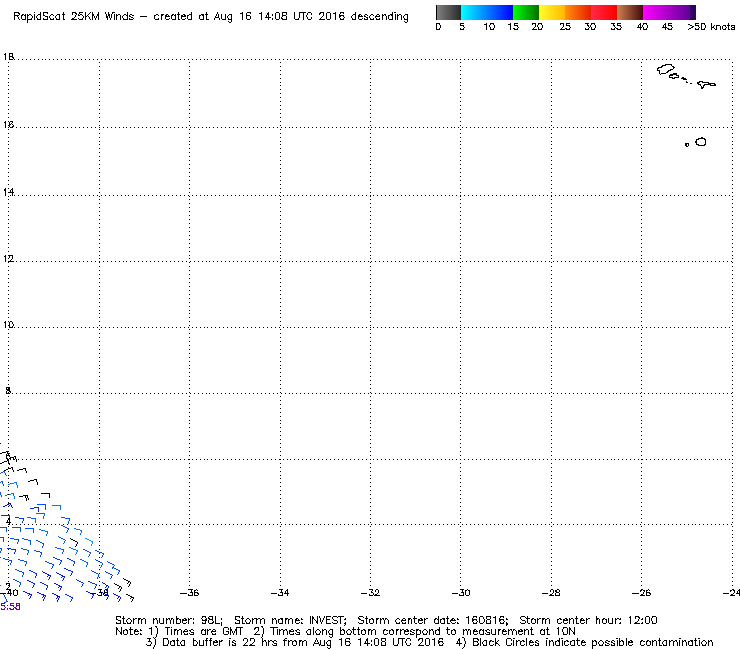740x650 pixels.
Task: Click the 'RapidScat 25KM Winds' title text
Action: click(74, 17)
